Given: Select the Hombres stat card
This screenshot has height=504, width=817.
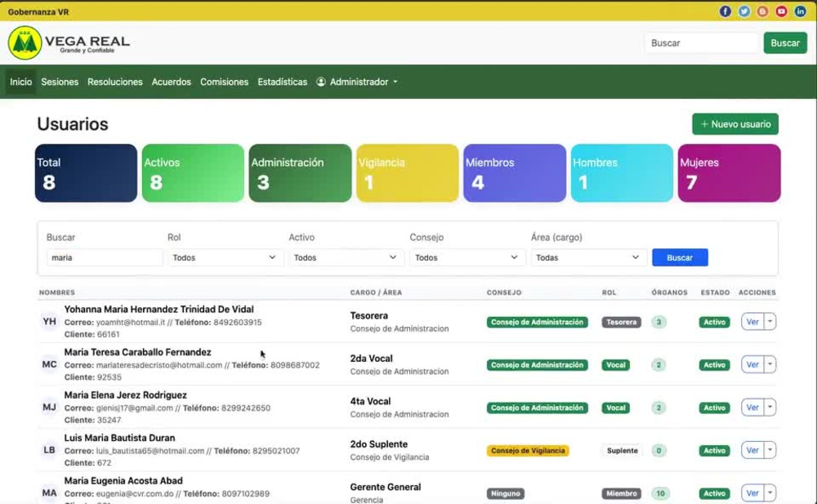Looking at the screenshot, I should [622, 173].
